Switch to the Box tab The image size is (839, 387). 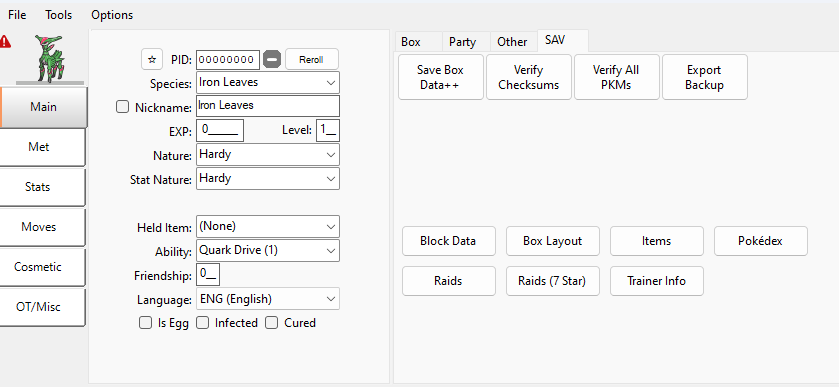click(x=419, y=42)
